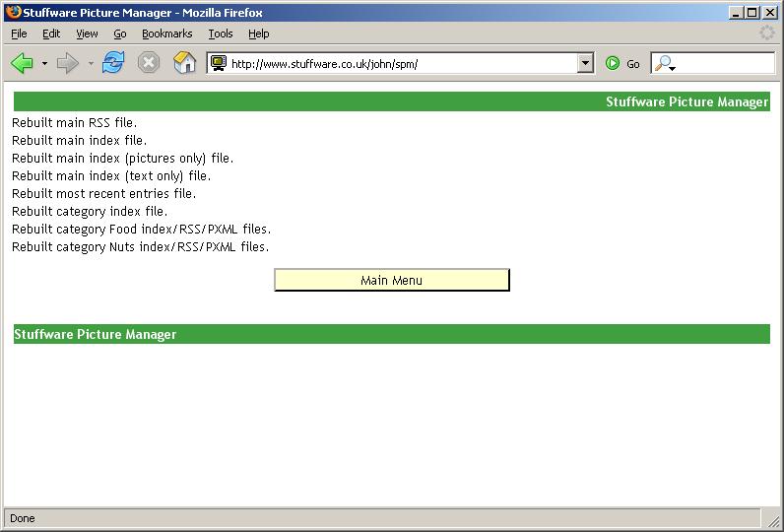Open the Forward history dropdown arrow
The image size is (784, 532).
pyautogui.click(x=91, y=63)
